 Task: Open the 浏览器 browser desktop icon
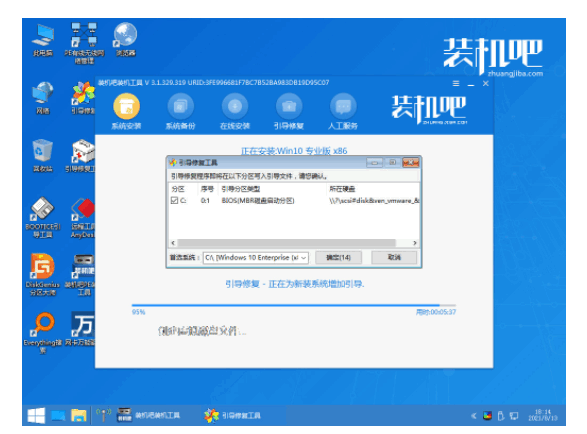point(125,40)
